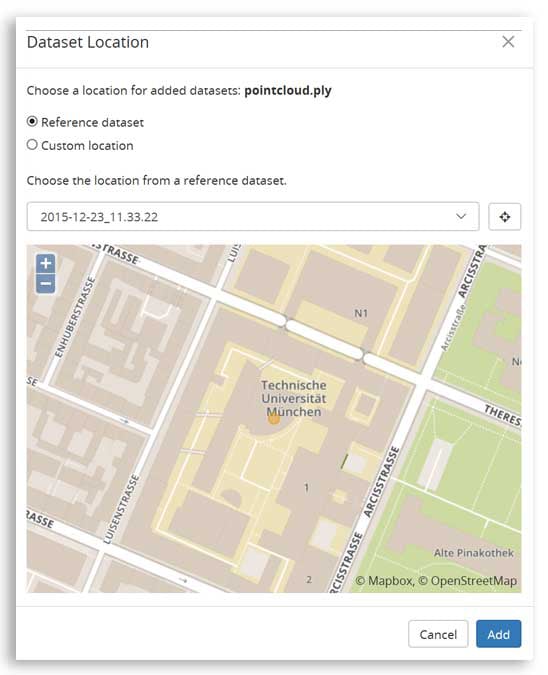
Task: Click the Luisenstrasse street label
Action: (122, 509)
